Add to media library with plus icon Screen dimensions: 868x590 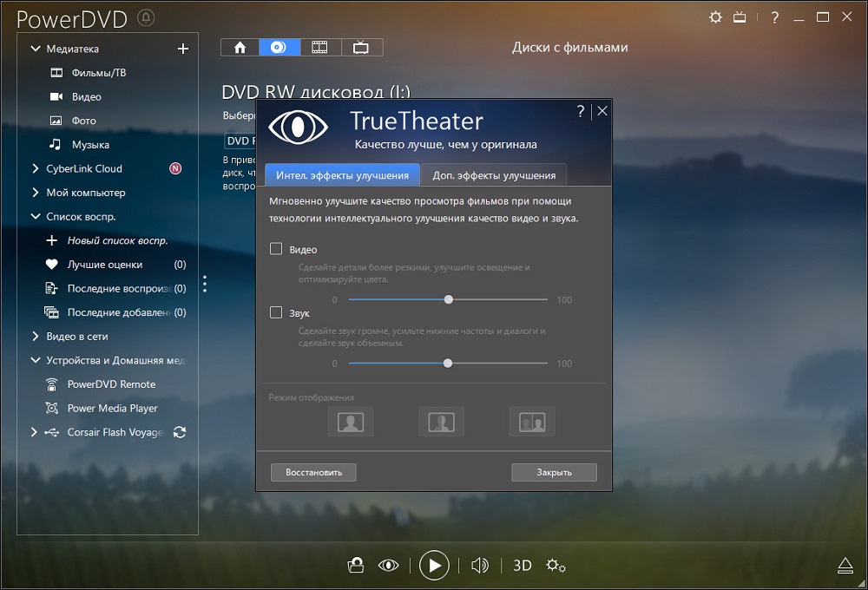point(182,49)
